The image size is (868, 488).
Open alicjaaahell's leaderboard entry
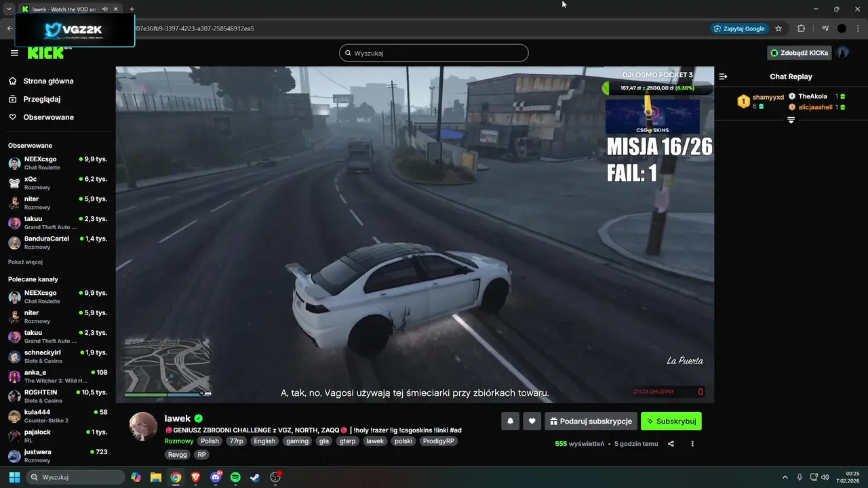pos(817,107)
